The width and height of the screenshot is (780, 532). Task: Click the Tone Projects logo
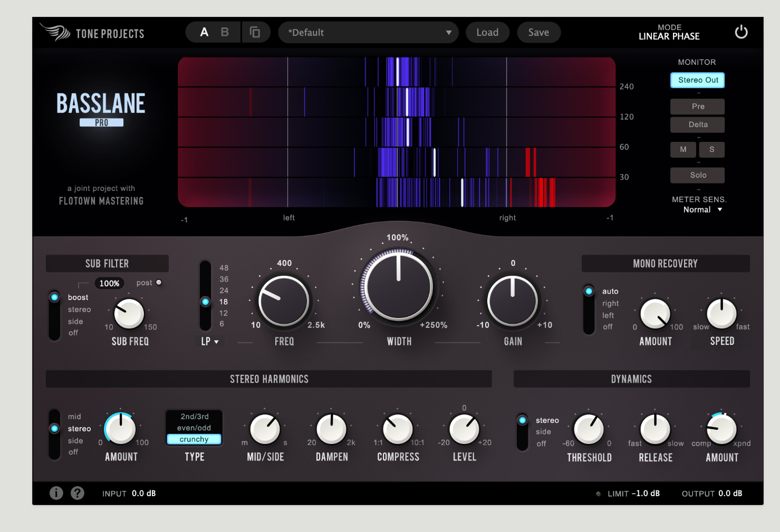[x=92, y=33]
